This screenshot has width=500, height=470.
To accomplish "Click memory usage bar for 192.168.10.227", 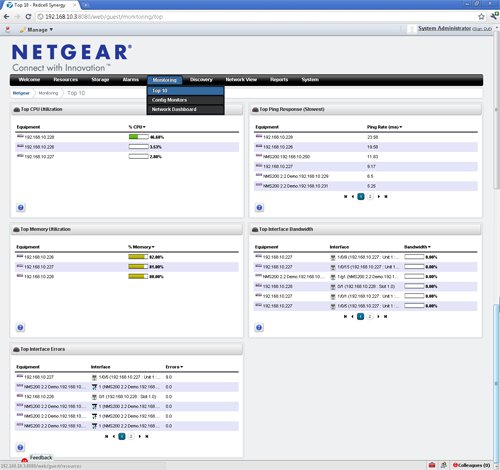I will pyautogui.click(x=138, y=267).
